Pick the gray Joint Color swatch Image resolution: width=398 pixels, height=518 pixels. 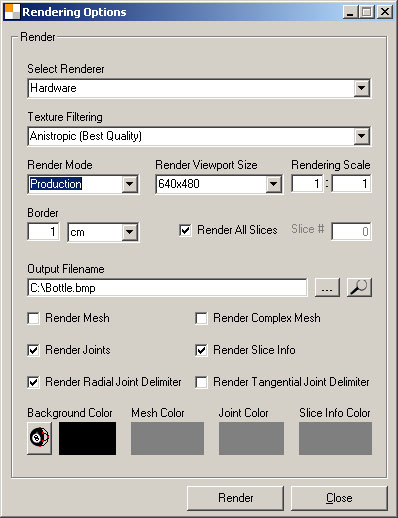251,438
